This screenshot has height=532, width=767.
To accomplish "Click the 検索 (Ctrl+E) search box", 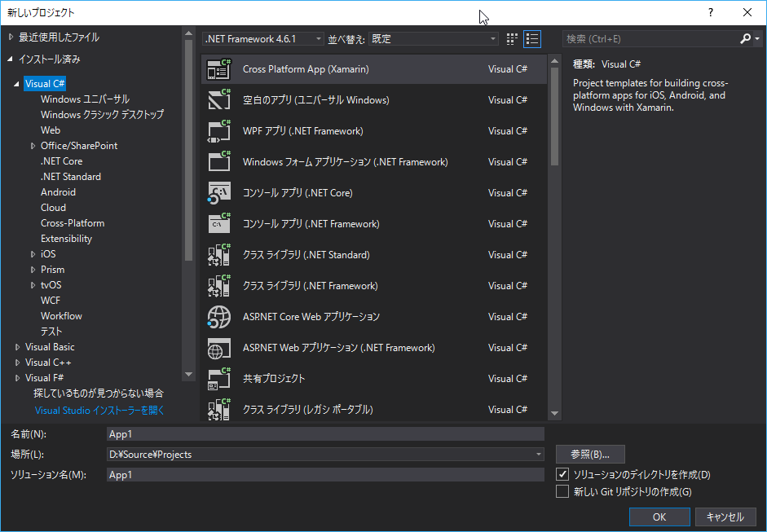I will (650, 39).
